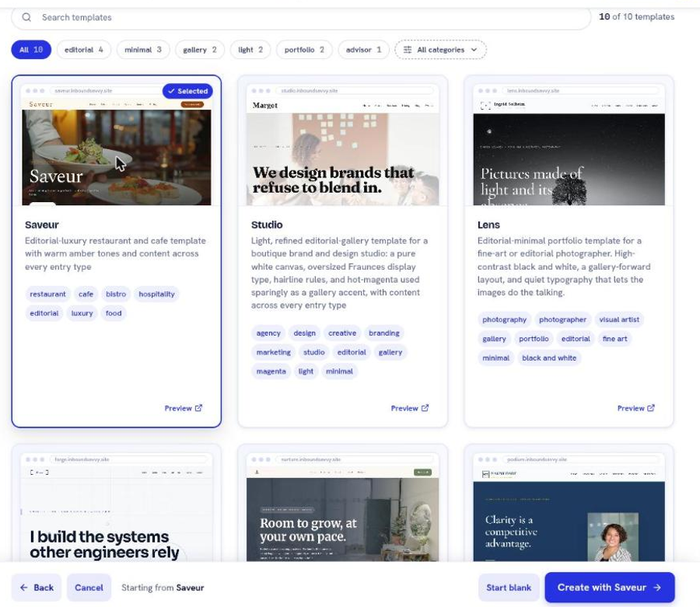
Task: Filter templates by the light tag chip
Action: 250,50
